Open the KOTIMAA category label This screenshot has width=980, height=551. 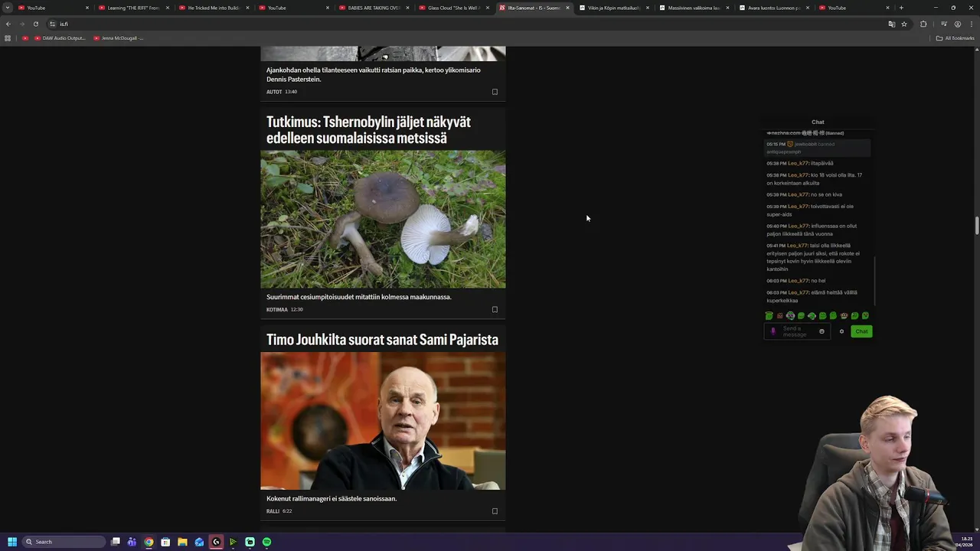[276, 310]
